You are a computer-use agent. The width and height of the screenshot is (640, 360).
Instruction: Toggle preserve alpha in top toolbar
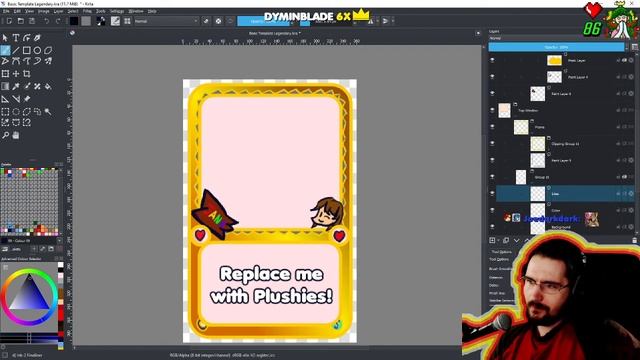point(218,21)
